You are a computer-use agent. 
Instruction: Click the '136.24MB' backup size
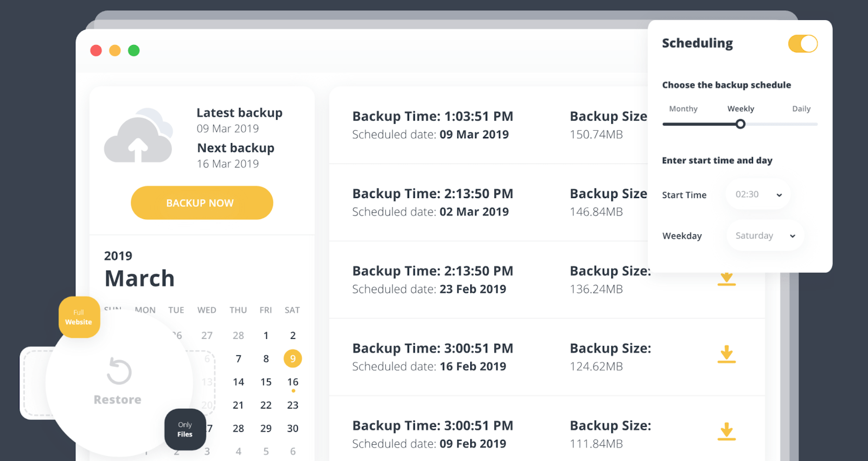pyautogui.click(x=596, y=289)
